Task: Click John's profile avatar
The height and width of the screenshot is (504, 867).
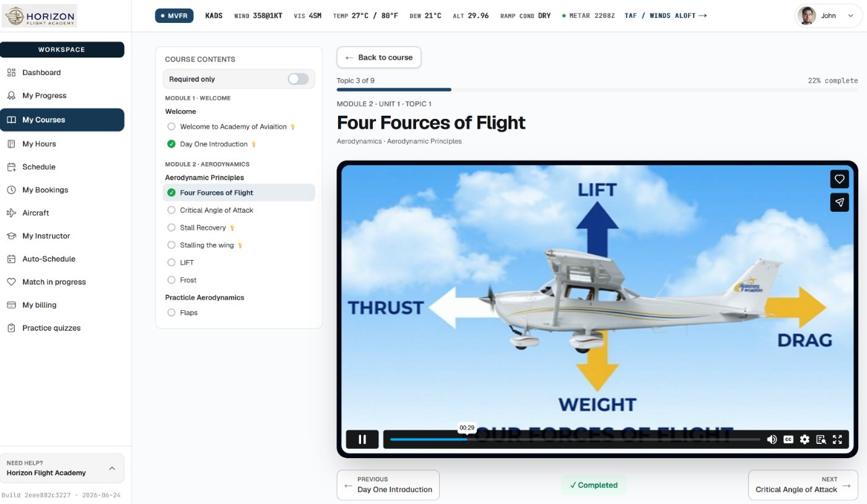Action: (807, 16)
